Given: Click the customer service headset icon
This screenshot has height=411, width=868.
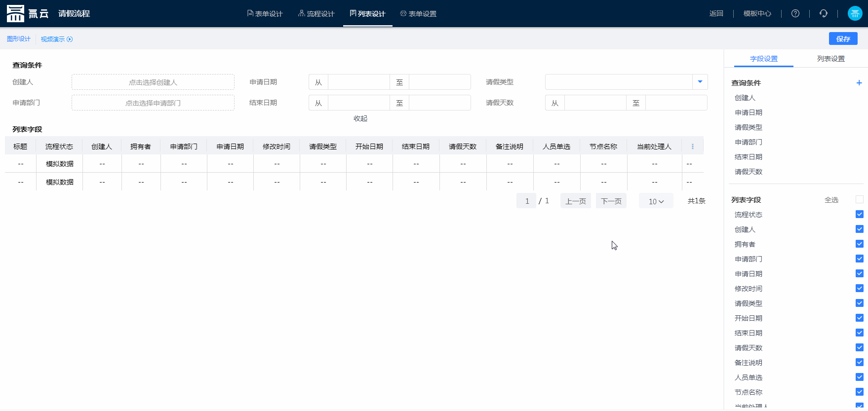Looking at the screenshot, I should (x=824, y=13).
